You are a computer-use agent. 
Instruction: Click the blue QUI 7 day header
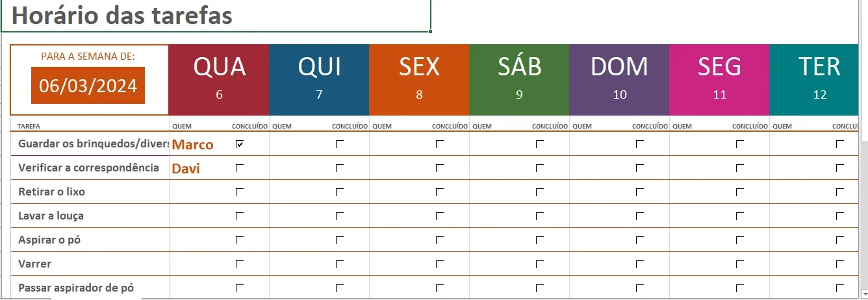[x=319, y=79]
